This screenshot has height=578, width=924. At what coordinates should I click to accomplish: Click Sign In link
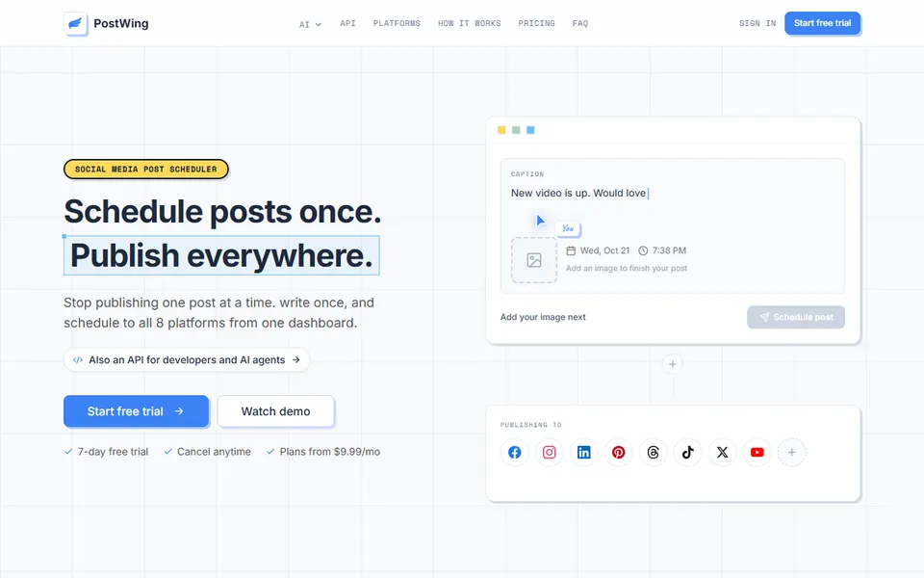tap(757, 23)
